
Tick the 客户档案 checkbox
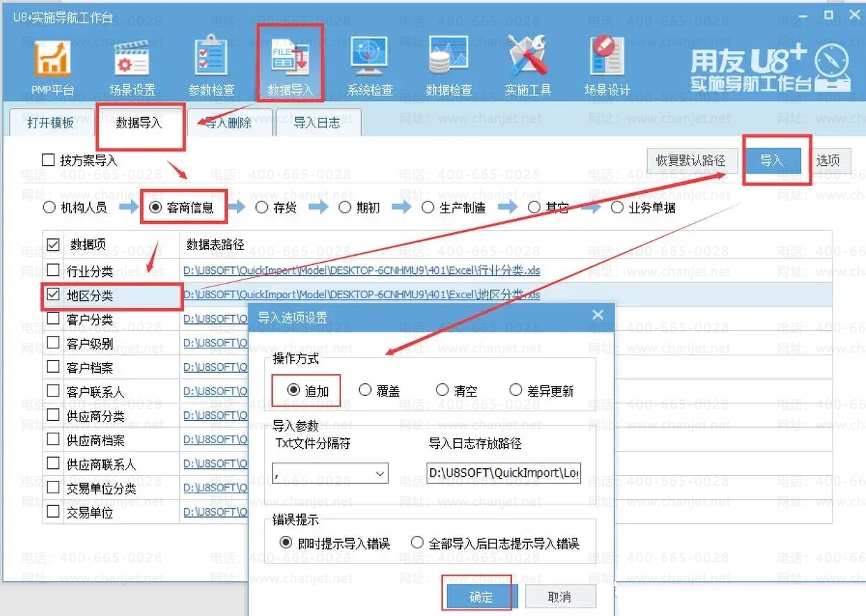tap(53, 367)
